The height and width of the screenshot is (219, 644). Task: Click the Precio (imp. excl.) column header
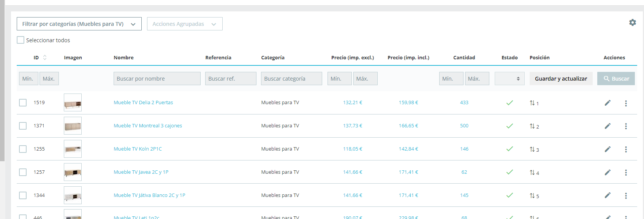(x=353, y=58)
